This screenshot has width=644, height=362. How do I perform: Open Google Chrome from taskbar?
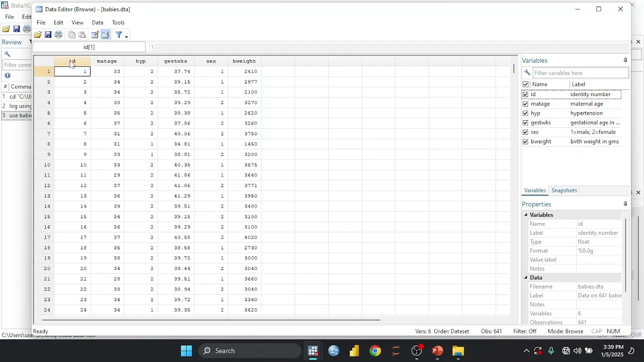(x=375, y=351)
